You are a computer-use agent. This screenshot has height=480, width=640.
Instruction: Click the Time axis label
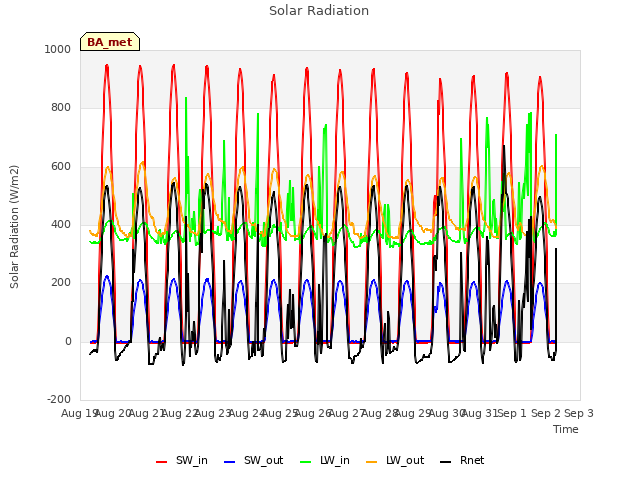click(x=566, y=429)
